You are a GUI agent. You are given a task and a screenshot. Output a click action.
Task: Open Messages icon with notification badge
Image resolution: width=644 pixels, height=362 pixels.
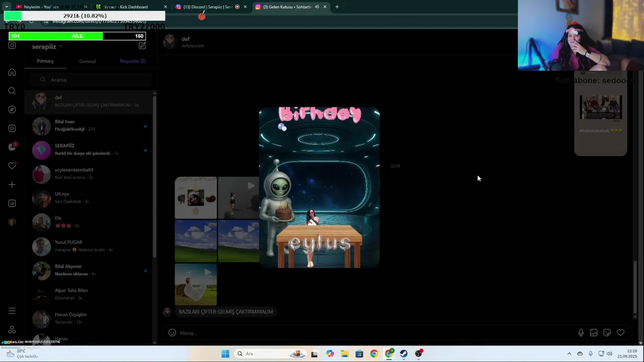tap(12, 147)
